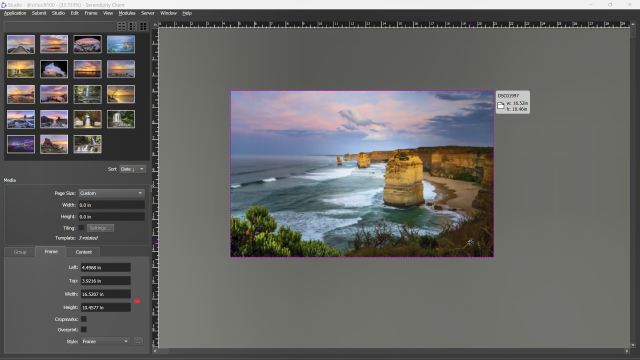Click the vertical scrollbar beside canvas
Screen dimensions: 640x360
(x=633, y=185)
